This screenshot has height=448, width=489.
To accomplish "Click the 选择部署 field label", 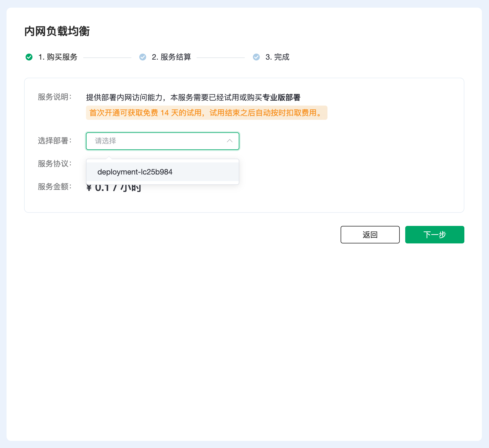I will 54,141.
